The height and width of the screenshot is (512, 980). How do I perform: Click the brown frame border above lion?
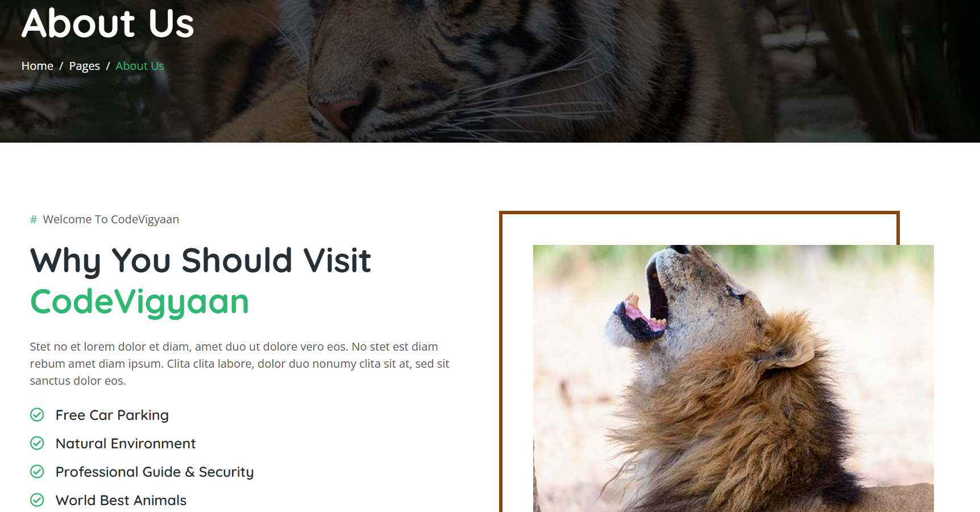[x=699, y=213]
